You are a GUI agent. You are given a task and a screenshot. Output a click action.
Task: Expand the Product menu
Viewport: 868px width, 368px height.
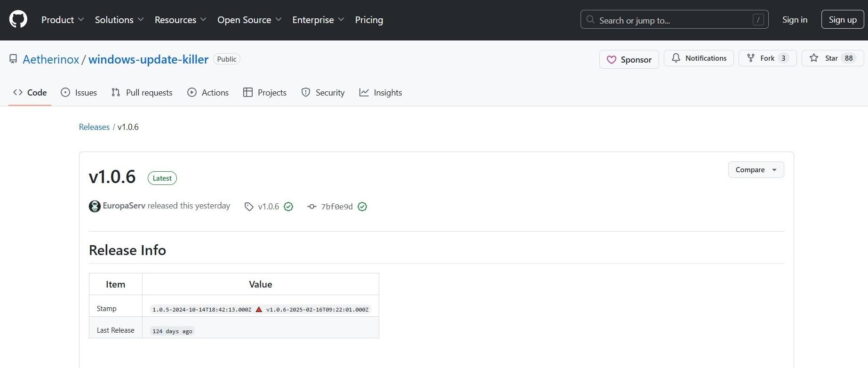(x=63, y=20)
